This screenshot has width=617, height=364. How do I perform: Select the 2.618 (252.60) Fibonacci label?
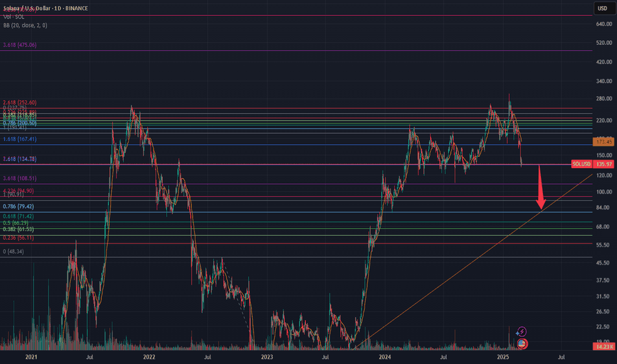[20, 103]
